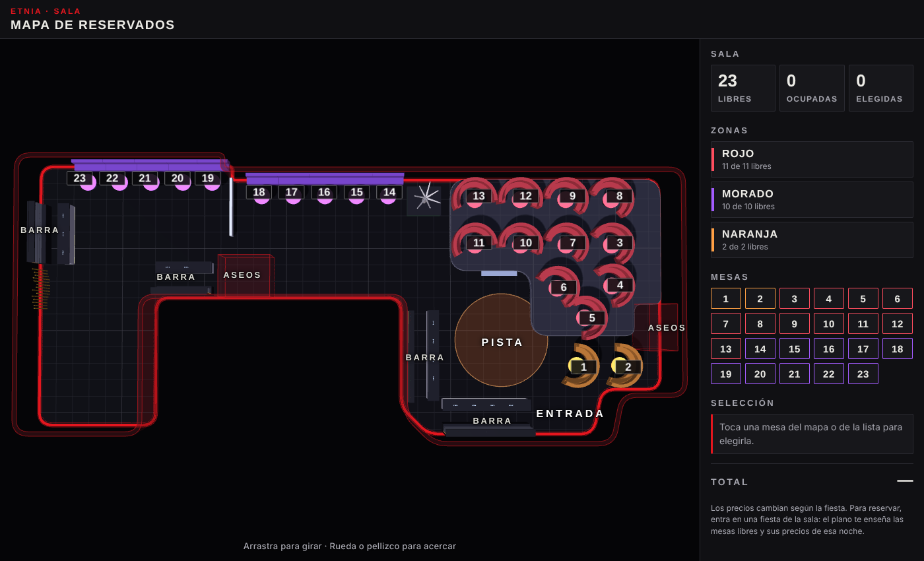Viewport: 924px width, 561px height.
Task: Select purple table 20 on the map
Action: click(x=178, y=178)
